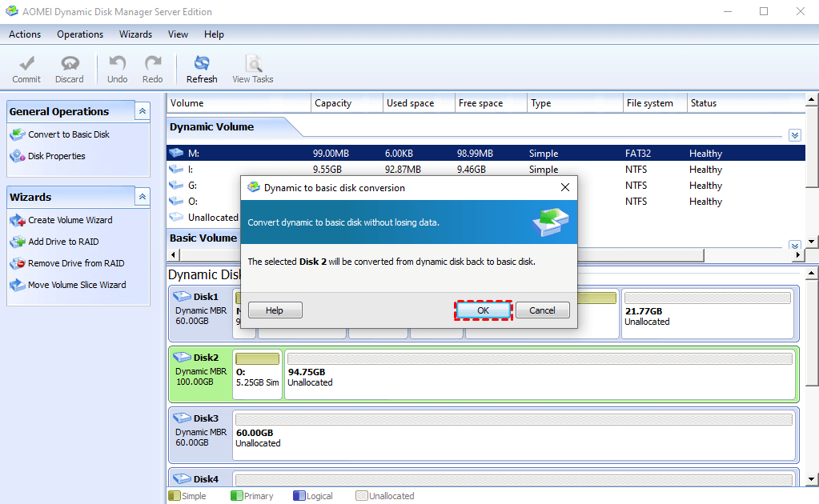Refresh the disk list
The width and height of the screenshot is (819, 504).
(x=202, y=70)
